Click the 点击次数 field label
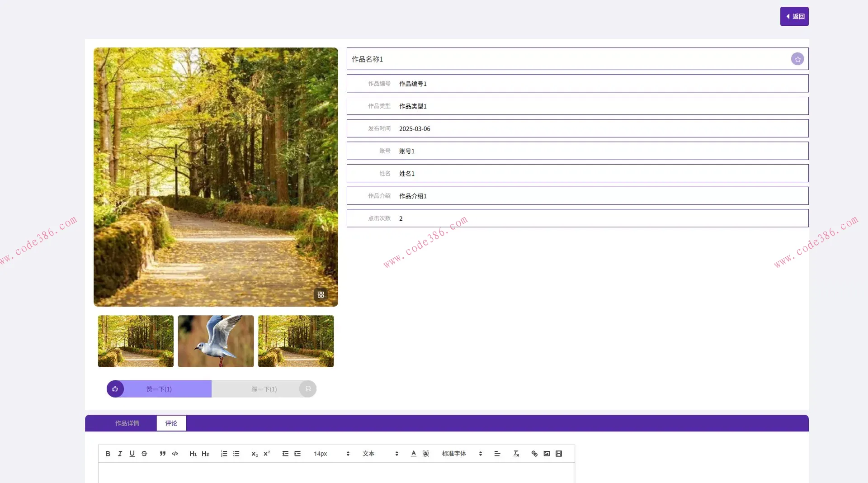 (x=379, y=218)
